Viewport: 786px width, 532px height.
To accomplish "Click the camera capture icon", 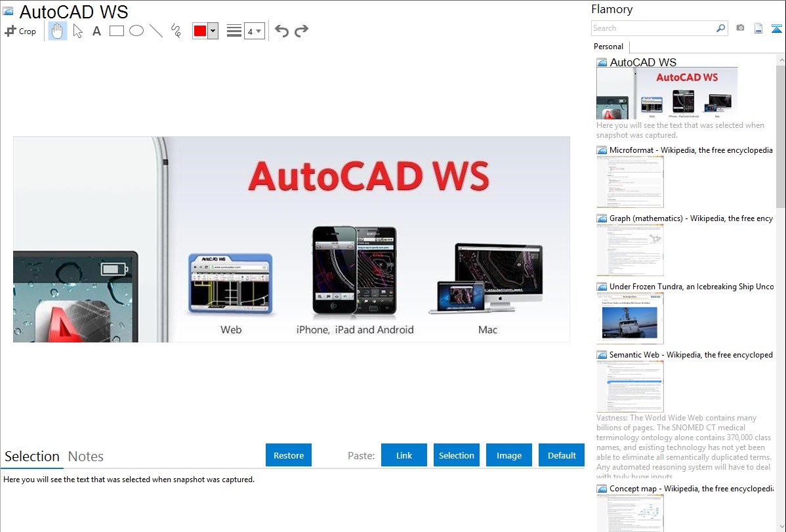I will pyautogui.click(x=740, y=28).
